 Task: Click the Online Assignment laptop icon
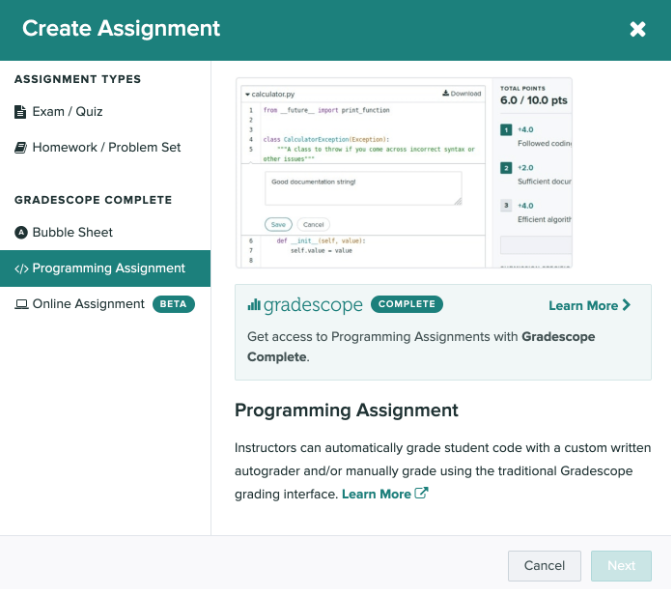point(21,304)
